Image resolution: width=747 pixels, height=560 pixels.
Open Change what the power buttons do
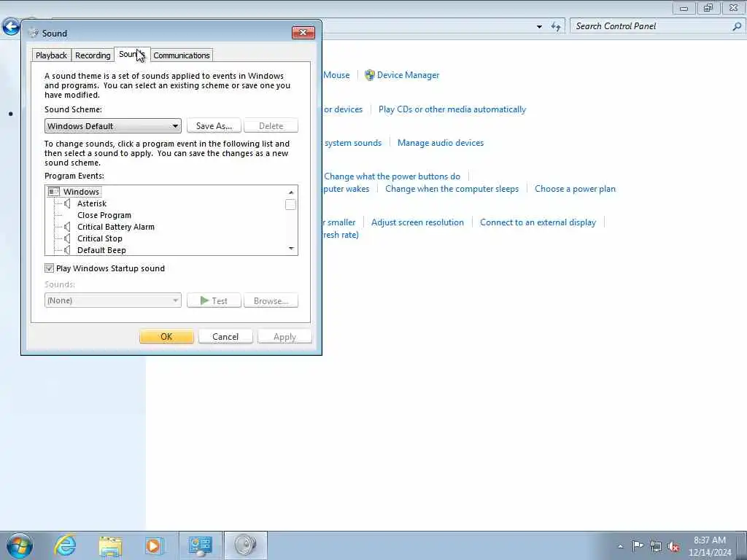(x=392, y=176)
